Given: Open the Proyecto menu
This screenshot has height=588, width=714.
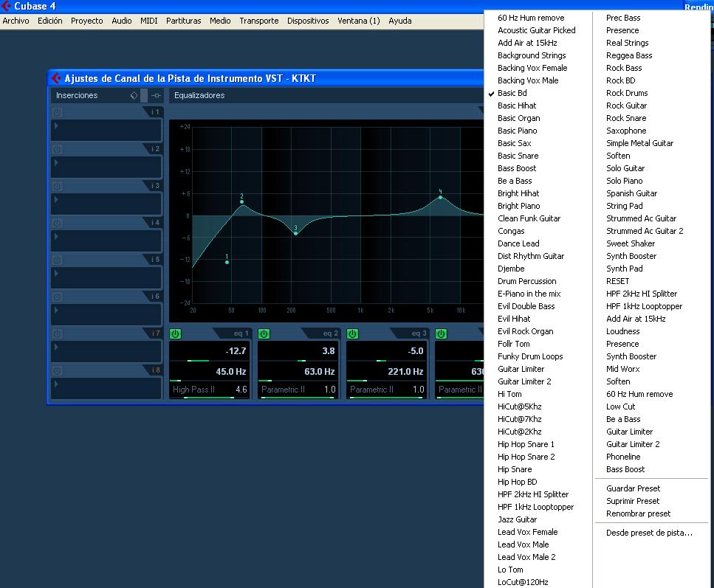Looking at the screenshot, I should coord(86,21).
